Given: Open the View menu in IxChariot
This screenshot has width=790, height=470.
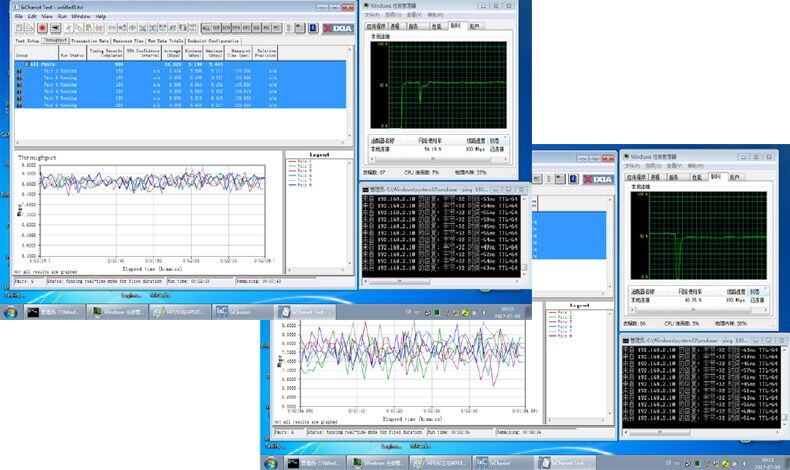Looking at the screenshot, I should pos(47,16).
